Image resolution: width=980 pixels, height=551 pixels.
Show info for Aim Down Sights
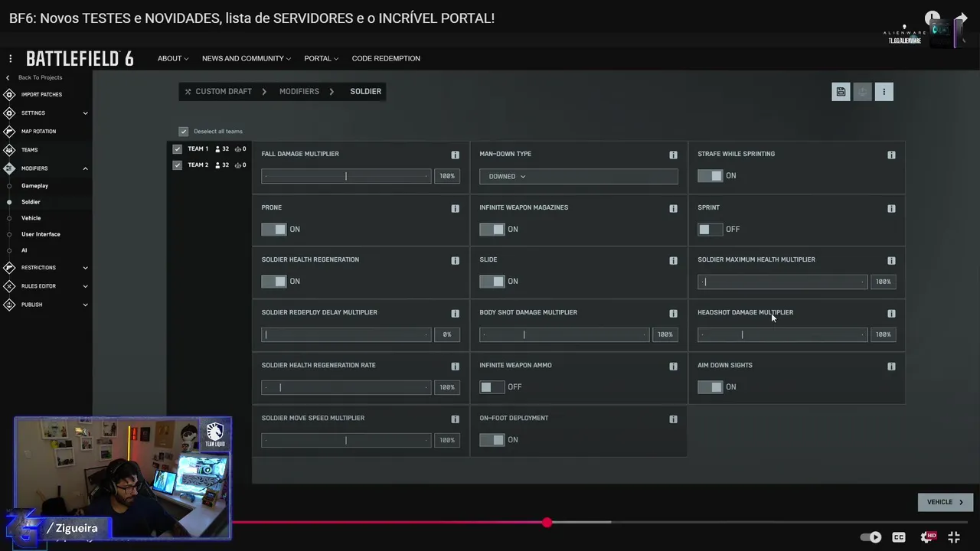(891, 366)
